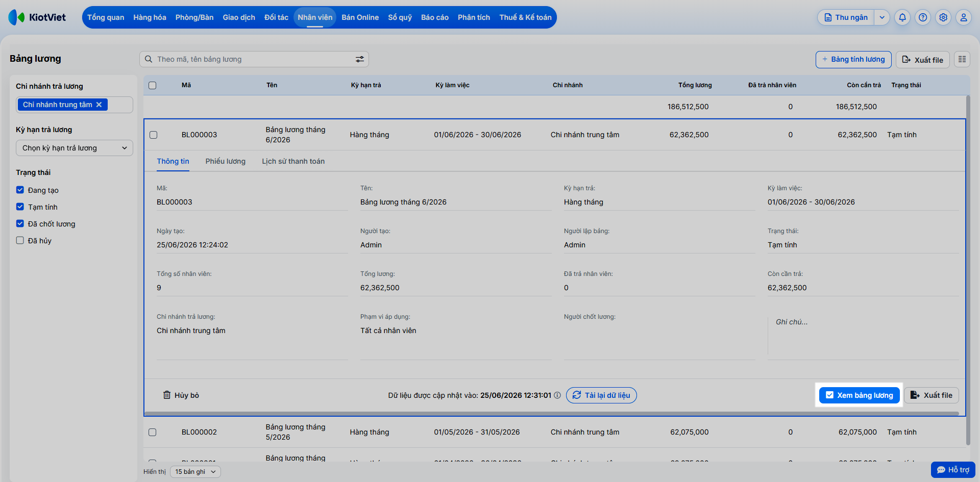Open the Bán Online menu

point(360,17)
